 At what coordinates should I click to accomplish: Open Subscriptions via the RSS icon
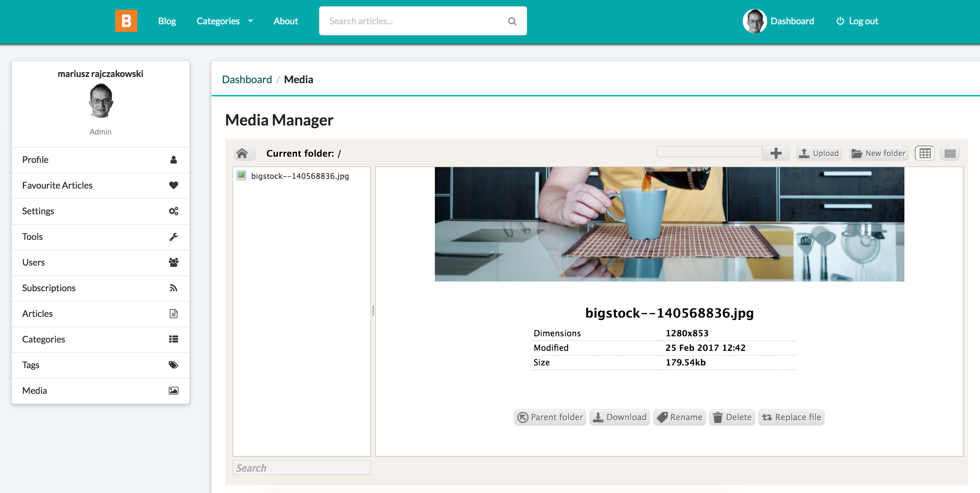pos(173,288)
